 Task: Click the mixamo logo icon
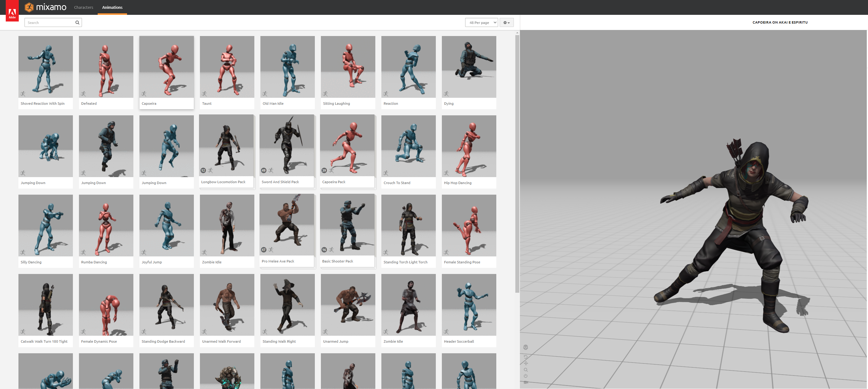point(29,7)
